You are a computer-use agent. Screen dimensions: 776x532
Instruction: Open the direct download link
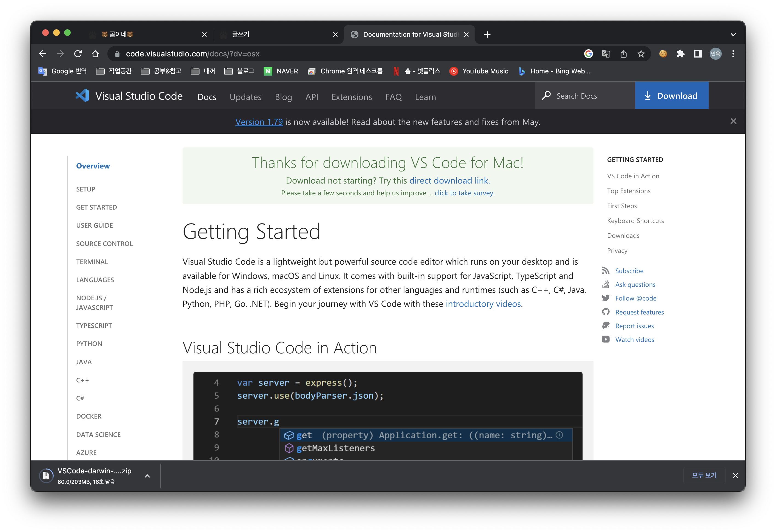(x=449, y=181)
